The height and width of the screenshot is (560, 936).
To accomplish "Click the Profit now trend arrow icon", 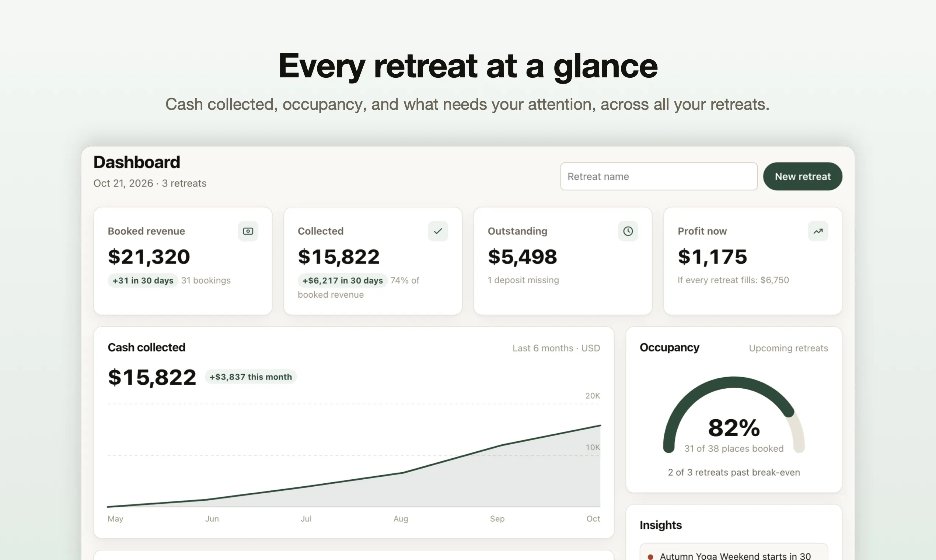I will (818, 231).
